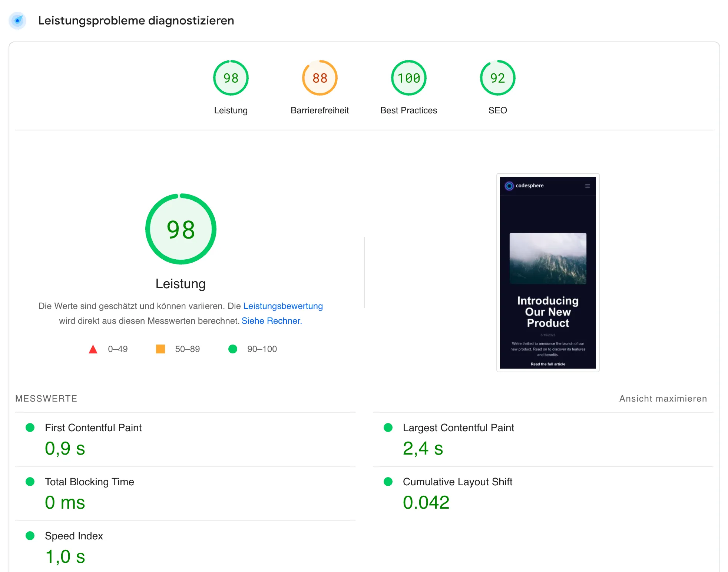This screenshot has width=728, height=572.
Task: Click the Best Practices category label
Action: [408, 110]
